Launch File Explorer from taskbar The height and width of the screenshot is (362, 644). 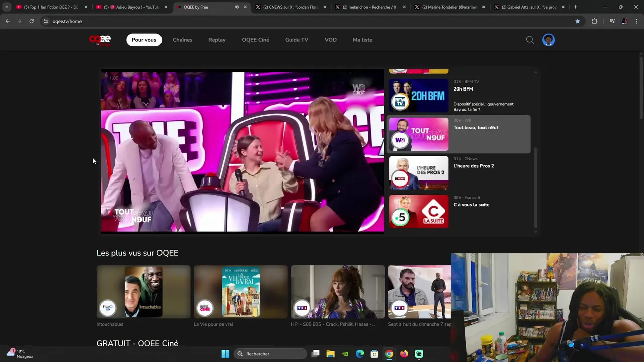point(331,354)
